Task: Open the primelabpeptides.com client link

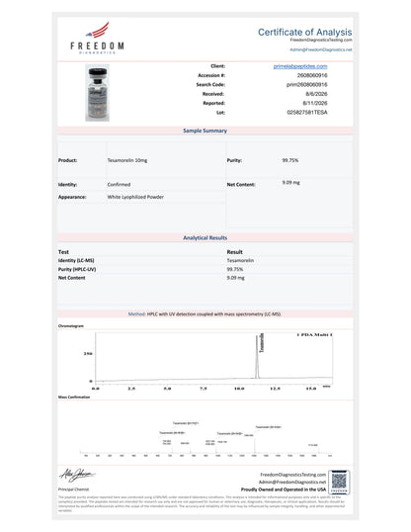Action: pyautogui.click(x=300, y=66)
